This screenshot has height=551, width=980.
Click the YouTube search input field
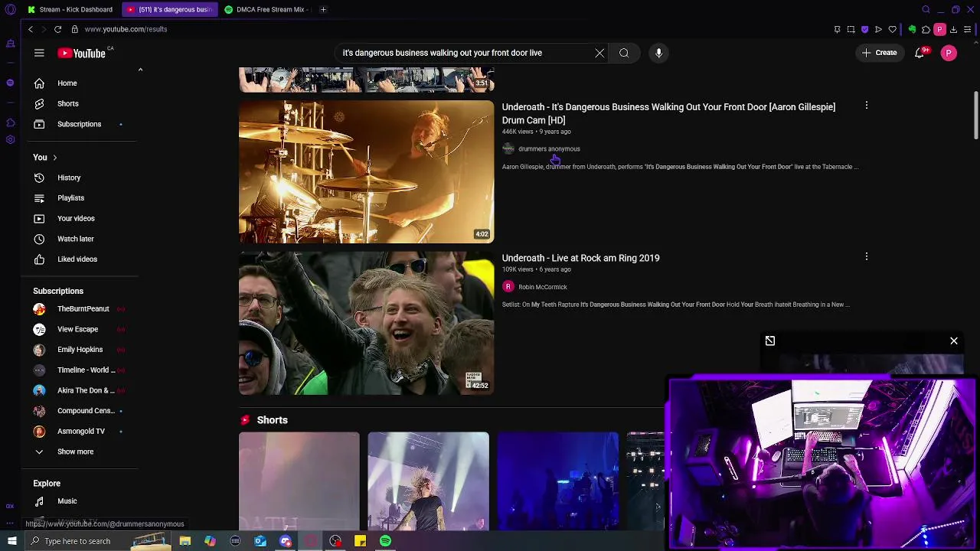(x=465, y=53)
